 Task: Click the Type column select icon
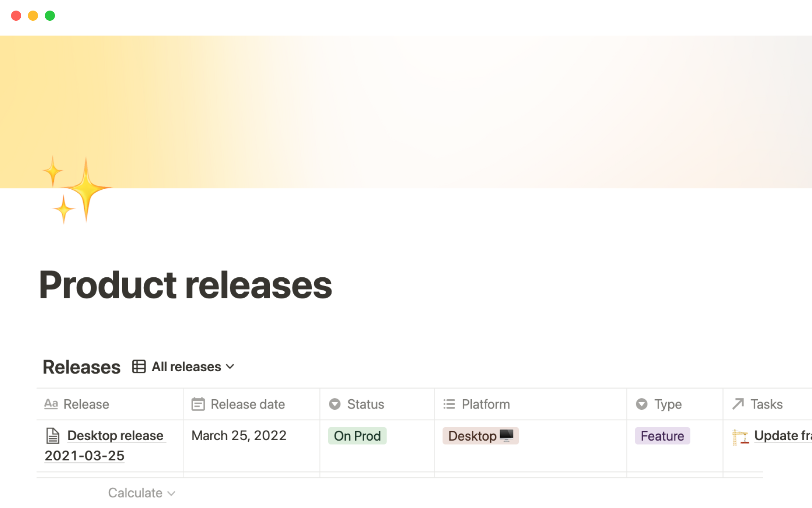[642, 404]
